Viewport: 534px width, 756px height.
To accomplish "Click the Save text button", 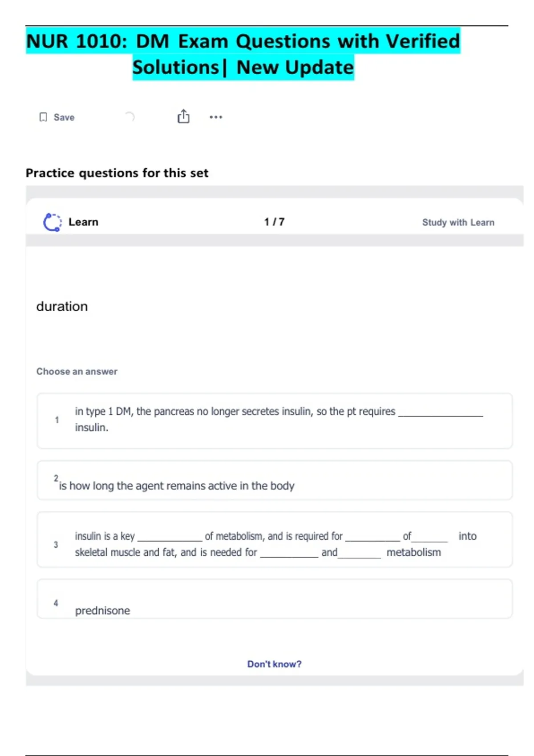I will 64,117.
